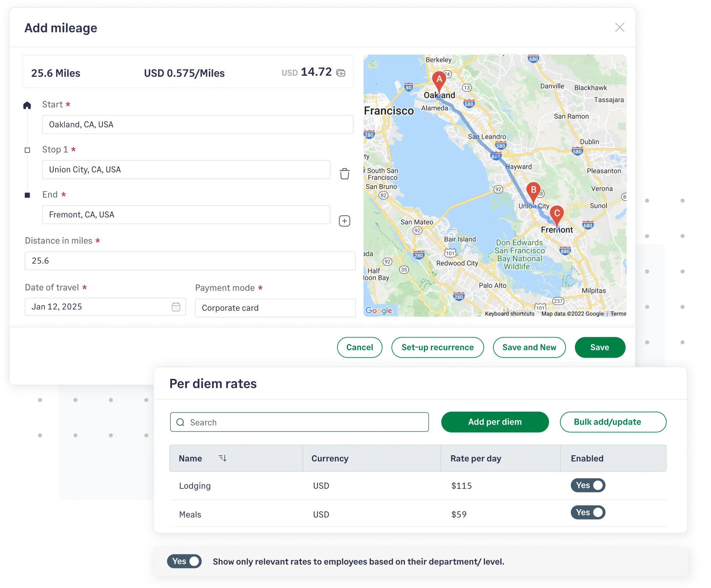711x588 pixels.
Task: Click Save and New
Action: (529, 347)
